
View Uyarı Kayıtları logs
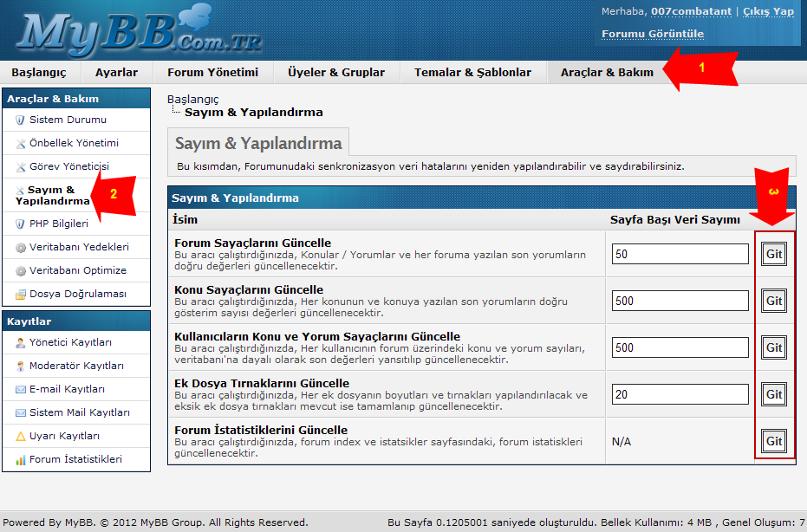pos(64,436)
